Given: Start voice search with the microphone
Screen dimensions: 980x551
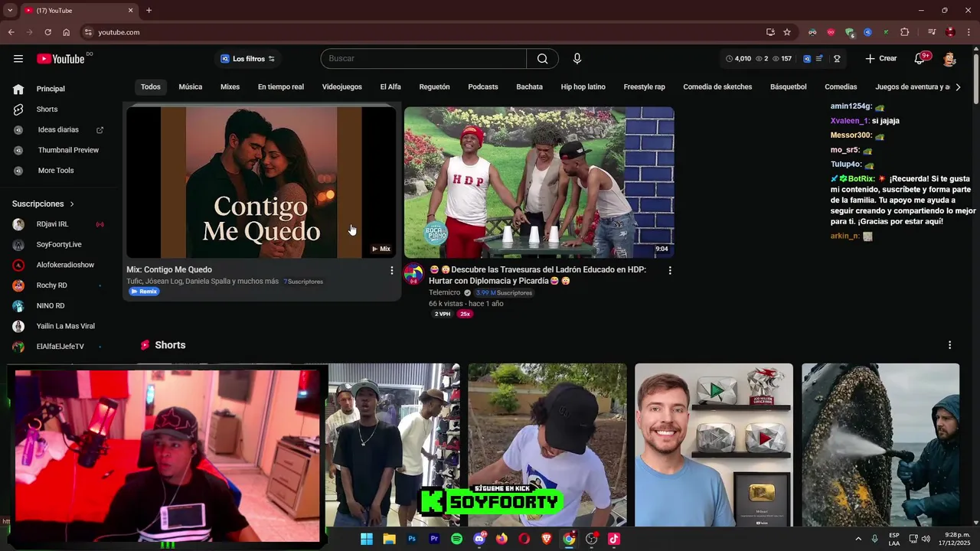Looking at the screenshot, I should (577, 59).
